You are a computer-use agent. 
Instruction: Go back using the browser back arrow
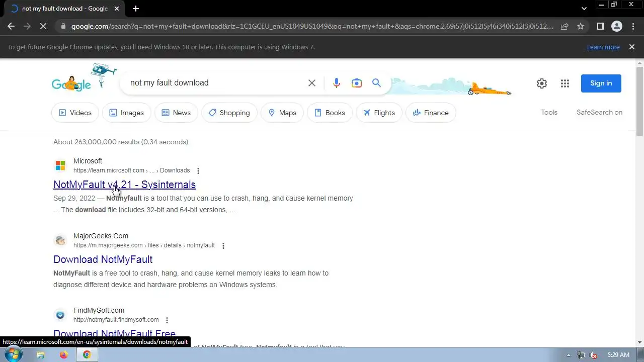coord(11,26)
